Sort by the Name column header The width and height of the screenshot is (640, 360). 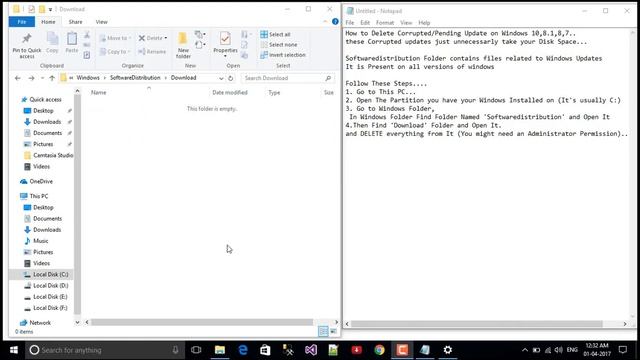click(98, 93)
